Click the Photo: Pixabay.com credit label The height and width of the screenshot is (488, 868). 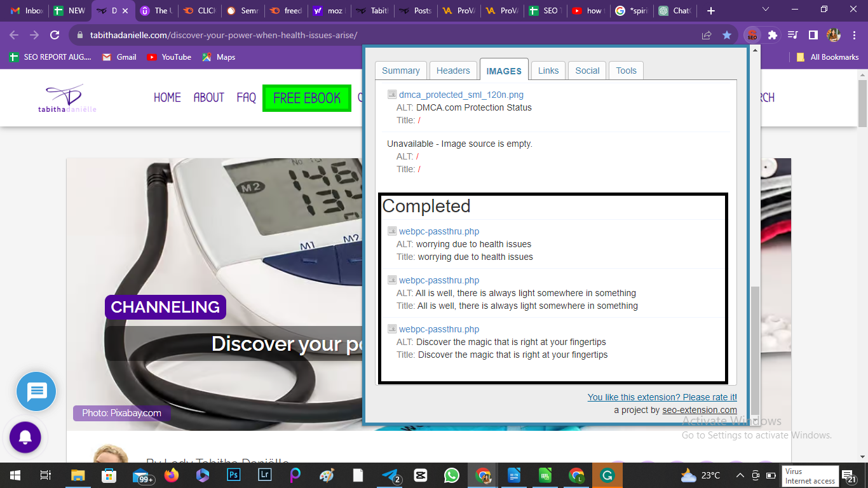pos(121,413)
